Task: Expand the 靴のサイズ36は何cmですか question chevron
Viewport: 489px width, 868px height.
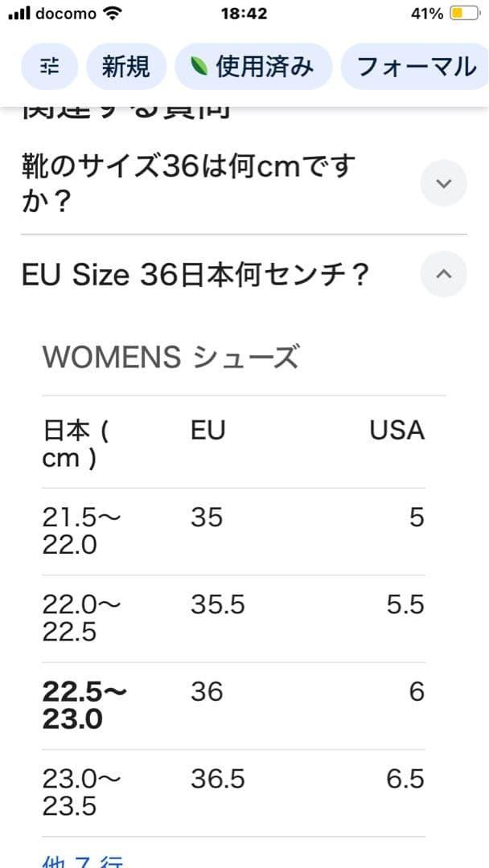Action: point(443,183)
